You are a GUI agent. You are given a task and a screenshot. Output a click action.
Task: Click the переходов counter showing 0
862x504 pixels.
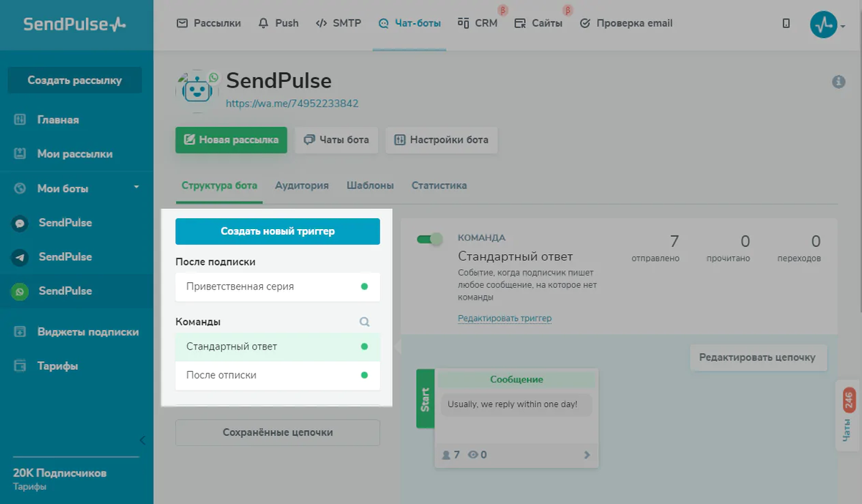[799, 248]
